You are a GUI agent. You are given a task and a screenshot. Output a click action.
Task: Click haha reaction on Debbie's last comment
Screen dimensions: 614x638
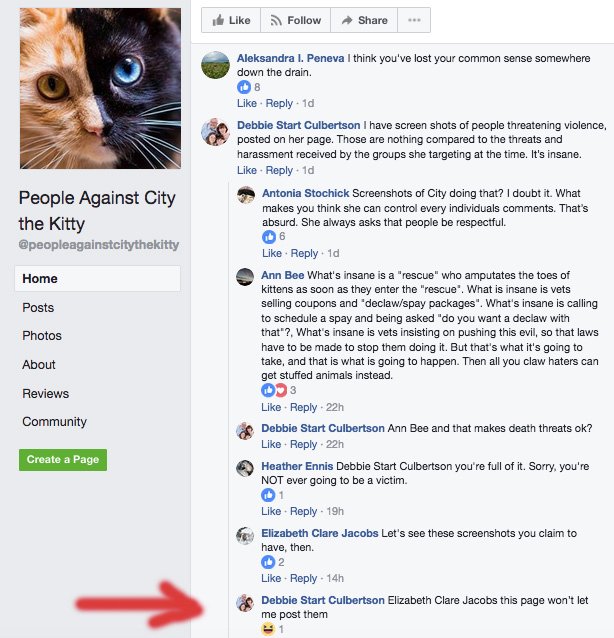(268, 629)
